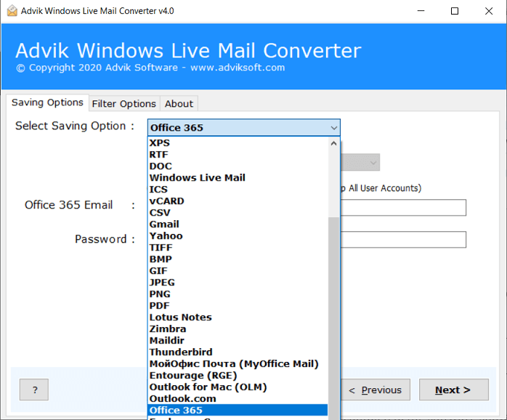Switch to the About tab
The image size is (507, 420).
tap(179, 103)
